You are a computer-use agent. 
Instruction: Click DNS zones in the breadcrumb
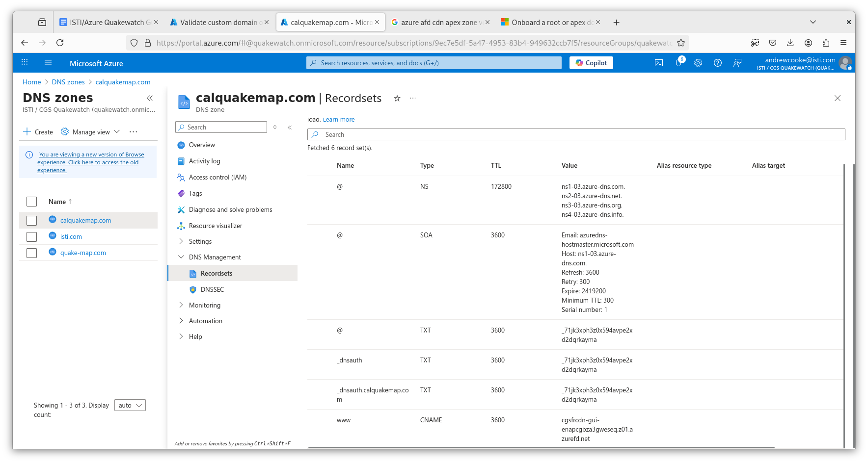point(68,82)
